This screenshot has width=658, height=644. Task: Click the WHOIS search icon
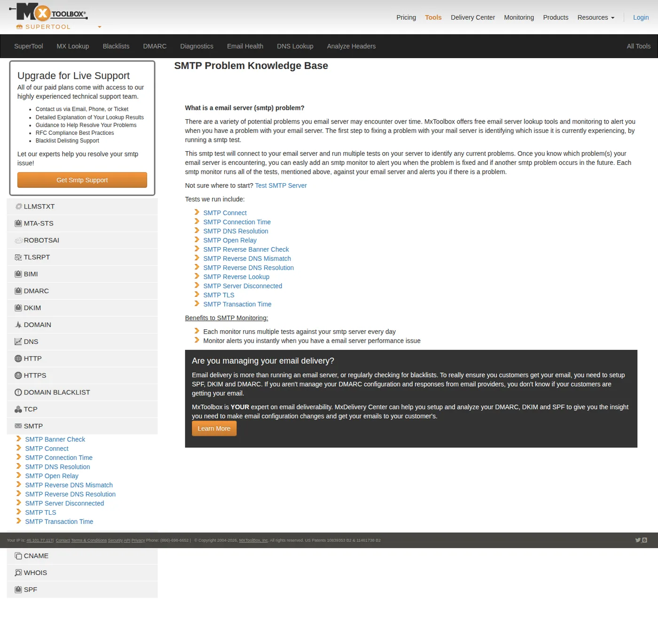[18, 573]
